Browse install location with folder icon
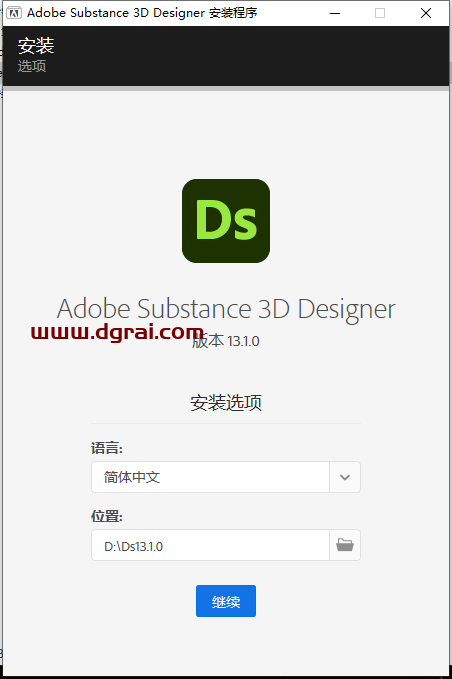The image size is (452, 679). (345, 545)
